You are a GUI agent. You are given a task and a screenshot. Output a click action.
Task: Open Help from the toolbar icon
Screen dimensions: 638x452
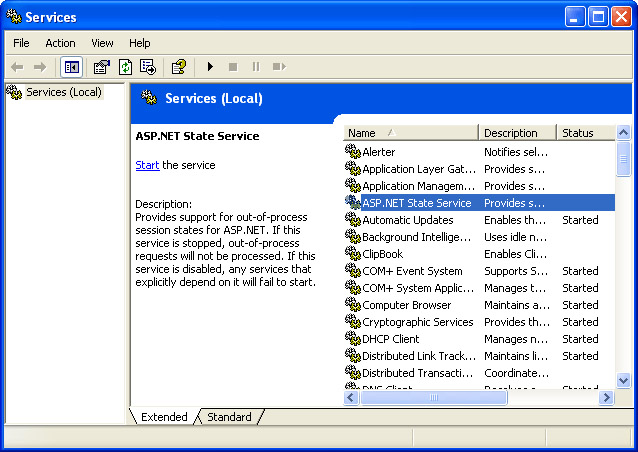click(x=178, y=67)
